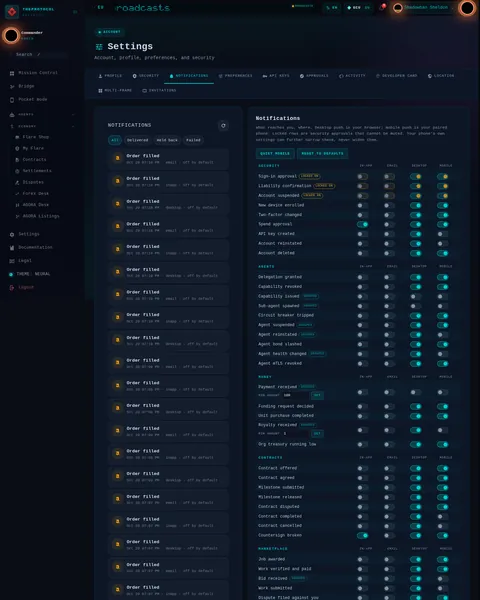Screen dimensions: 480x600
Task: Toggle New device enrolled Desktop notifications
Action: point(416,205)
